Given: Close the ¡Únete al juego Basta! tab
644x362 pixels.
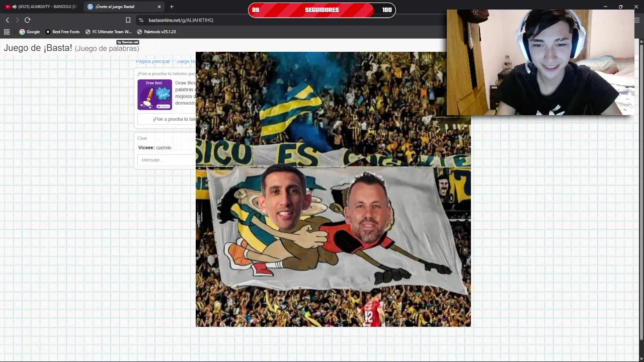Looking at the screenshot, I should [159, 7].
